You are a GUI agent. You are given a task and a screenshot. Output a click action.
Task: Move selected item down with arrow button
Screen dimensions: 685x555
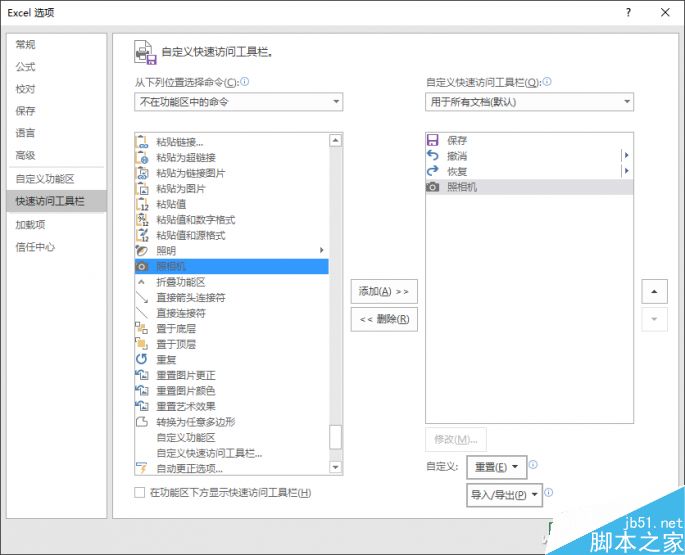pos(654,319)
